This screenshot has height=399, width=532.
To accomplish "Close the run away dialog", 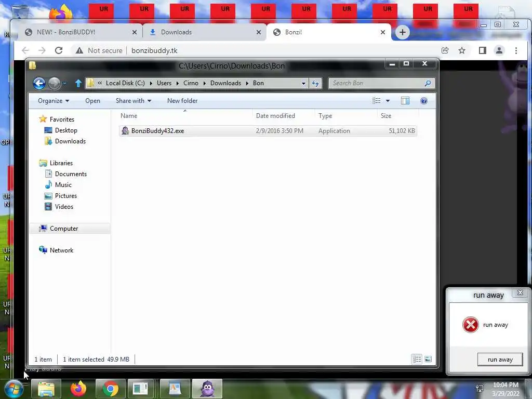I will click(520, 292).
